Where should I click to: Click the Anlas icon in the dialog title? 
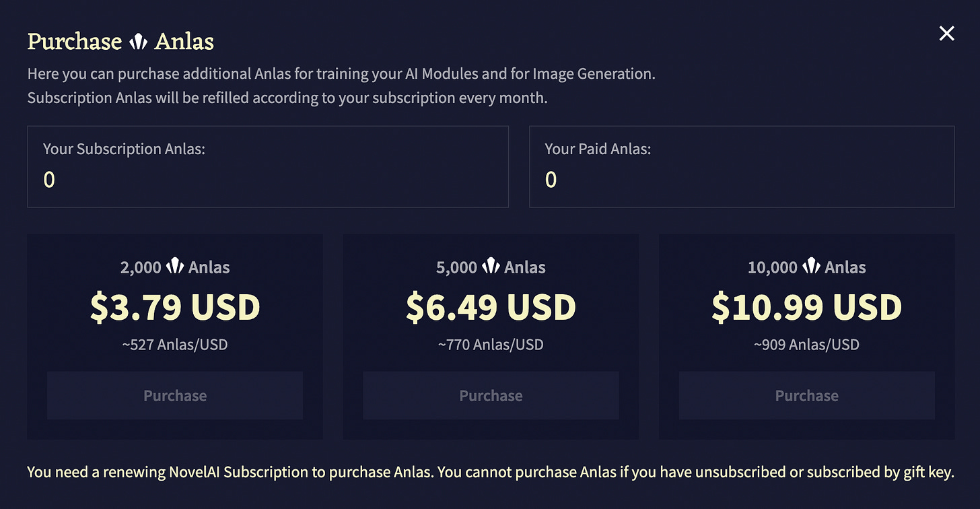click(138, 42)
